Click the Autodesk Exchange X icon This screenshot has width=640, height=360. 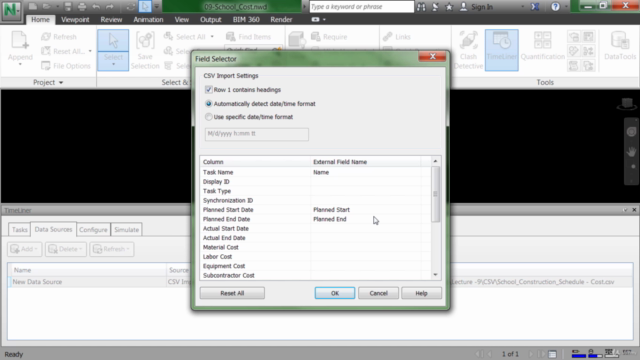point(535,7)
